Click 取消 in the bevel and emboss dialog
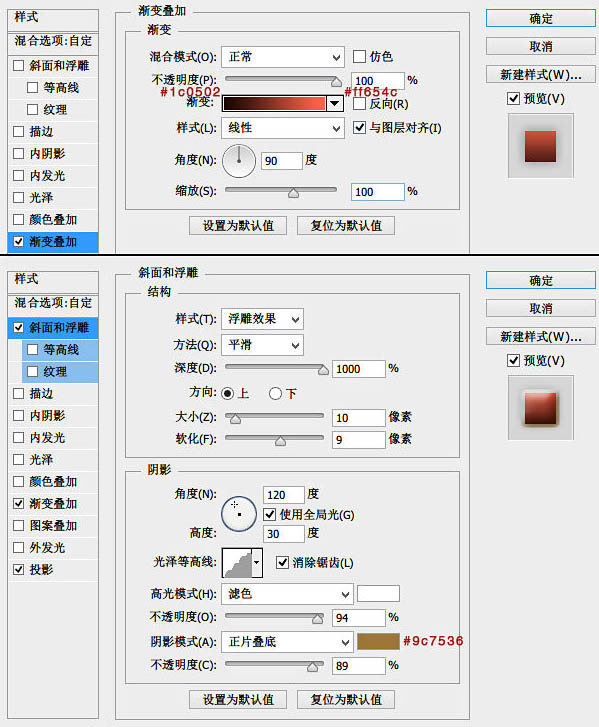 (541, 309)
